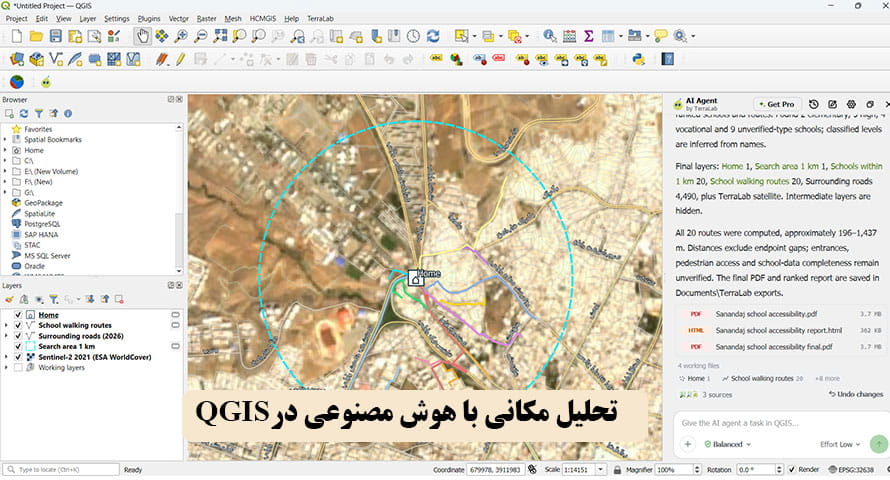Click the School walking routes green link
The image size is (890, 480).
(749, 182)
